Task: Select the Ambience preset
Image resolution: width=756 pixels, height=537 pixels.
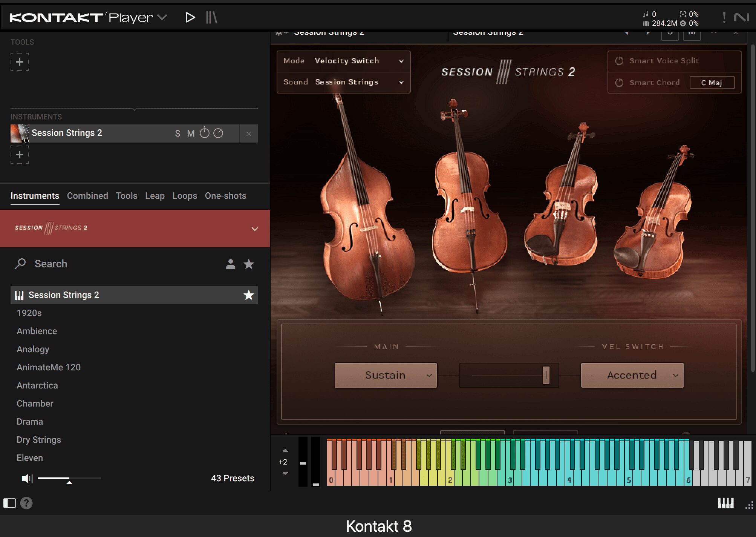Action: pos(37,331)
